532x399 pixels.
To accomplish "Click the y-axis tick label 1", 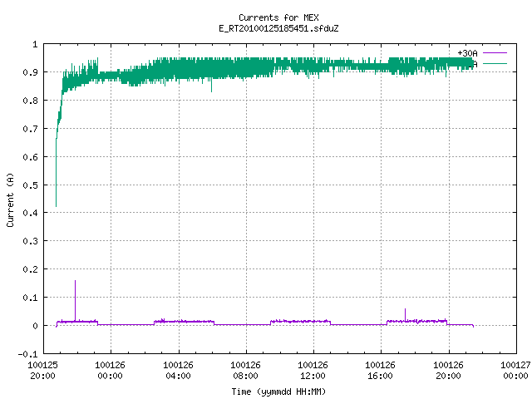I will coord(35,44).
